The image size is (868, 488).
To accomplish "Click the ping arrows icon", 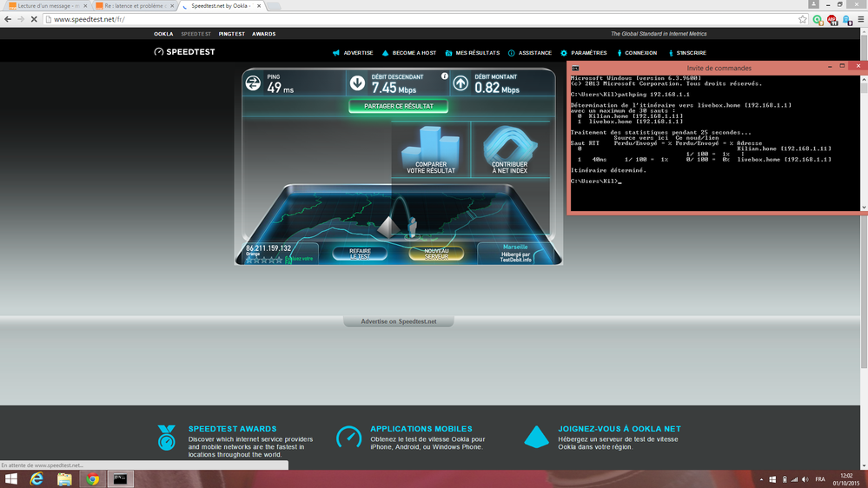I will click(253, 83).
